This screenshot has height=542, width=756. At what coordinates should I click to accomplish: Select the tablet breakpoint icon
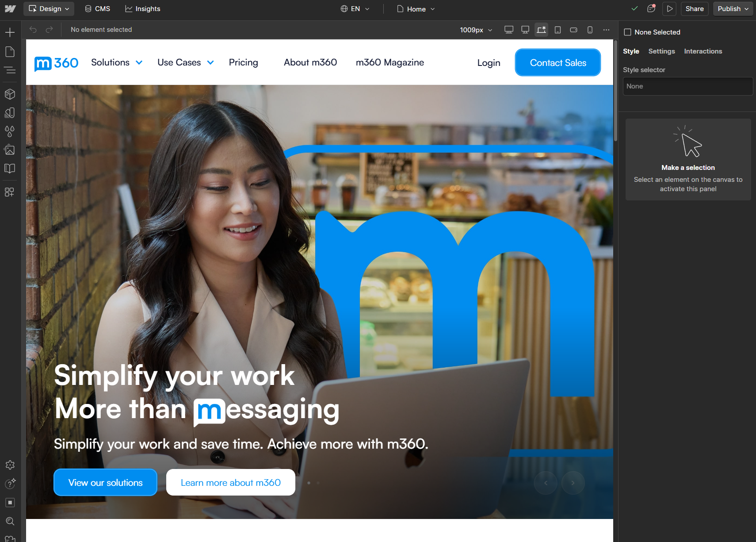[558, 30]
